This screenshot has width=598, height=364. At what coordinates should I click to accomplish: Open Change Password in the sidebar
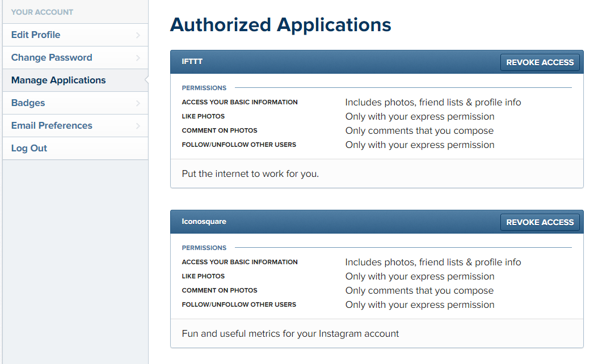click(x=75, y=58)
